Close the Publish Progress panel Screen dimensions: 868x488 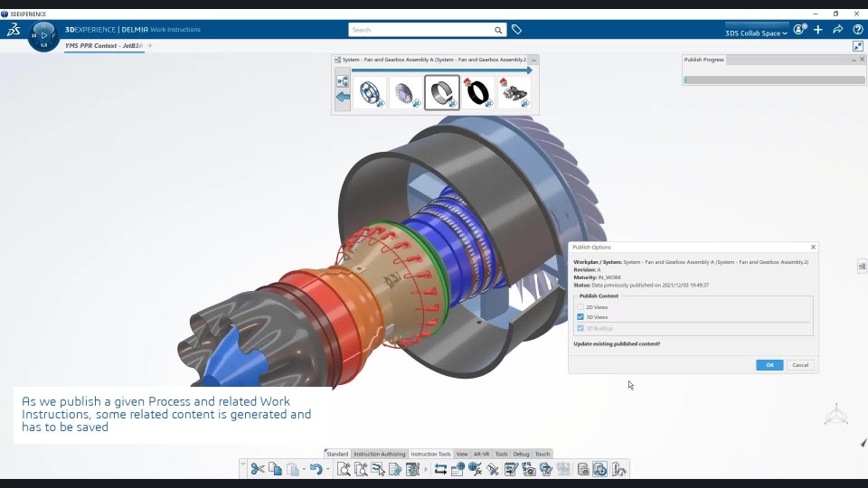coord(862,60)
